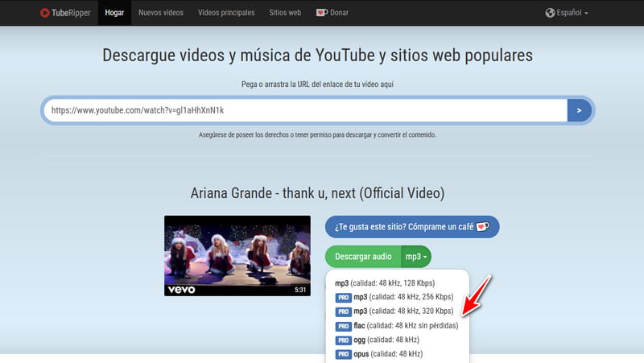
Task: Click the Donar coffee cup icon
Action: (x=321, y=13)
